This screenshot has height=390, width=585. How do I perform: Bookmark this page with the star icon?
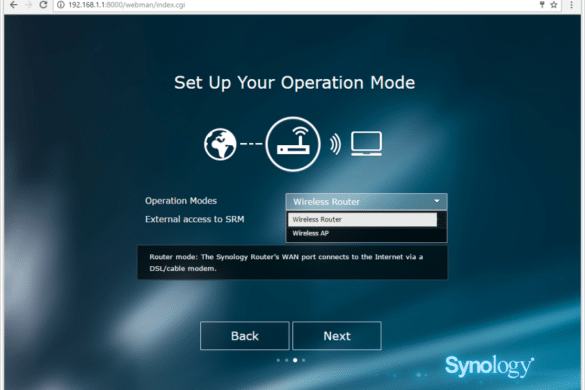[x=554, y=5]
